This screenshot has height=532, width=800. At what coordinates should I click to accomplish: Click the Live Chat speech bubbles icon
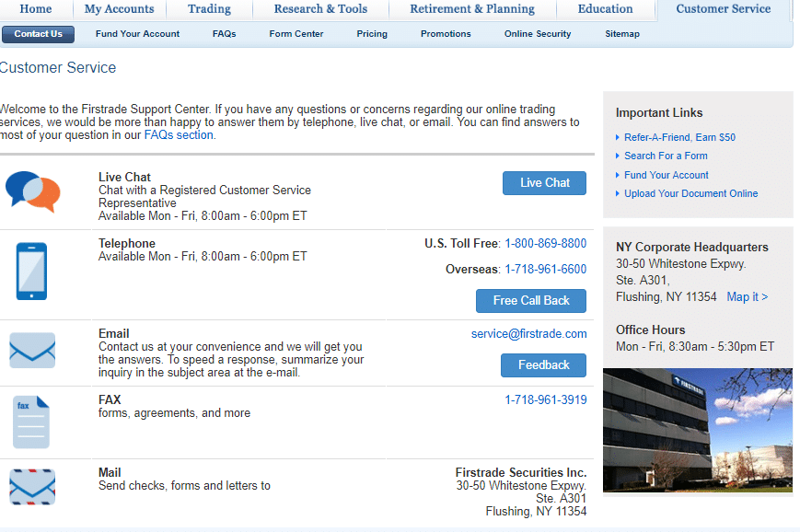pos(32,191)
